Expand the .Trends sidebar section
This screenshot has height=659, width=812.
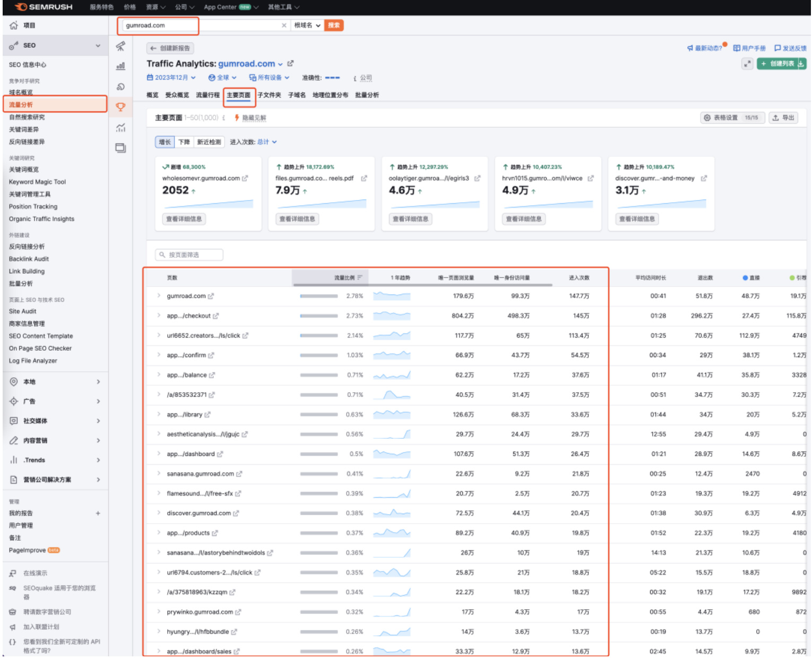point(55,461)
